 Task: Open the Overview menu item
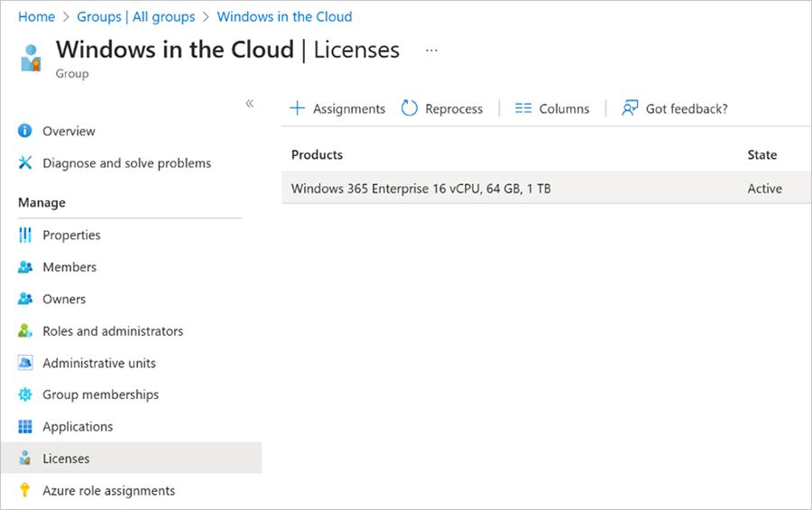pos(69,131)
